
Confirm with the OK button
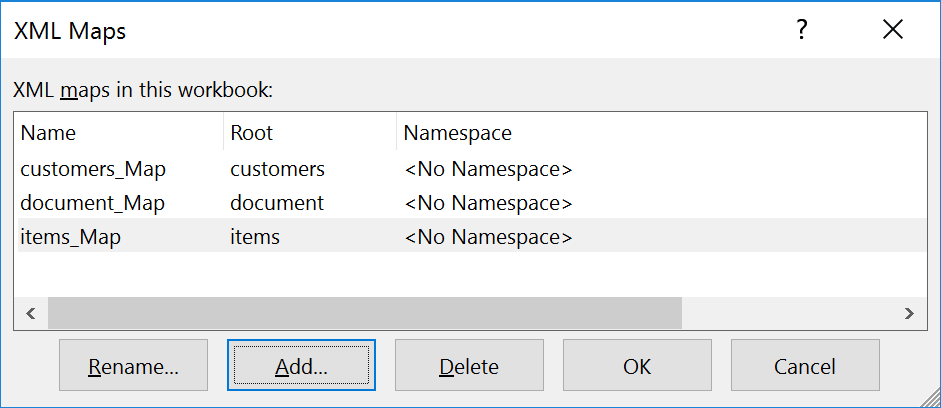tap(637, 366)
